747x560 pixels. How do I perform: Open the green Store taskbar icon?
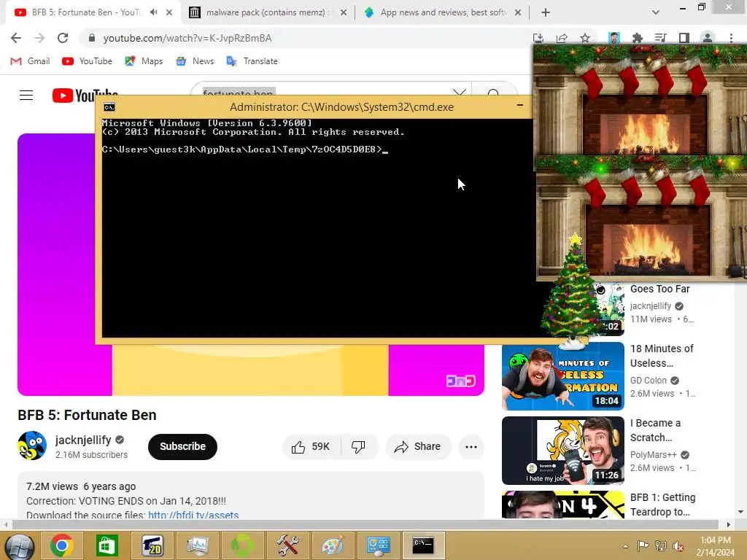(107, 545)
